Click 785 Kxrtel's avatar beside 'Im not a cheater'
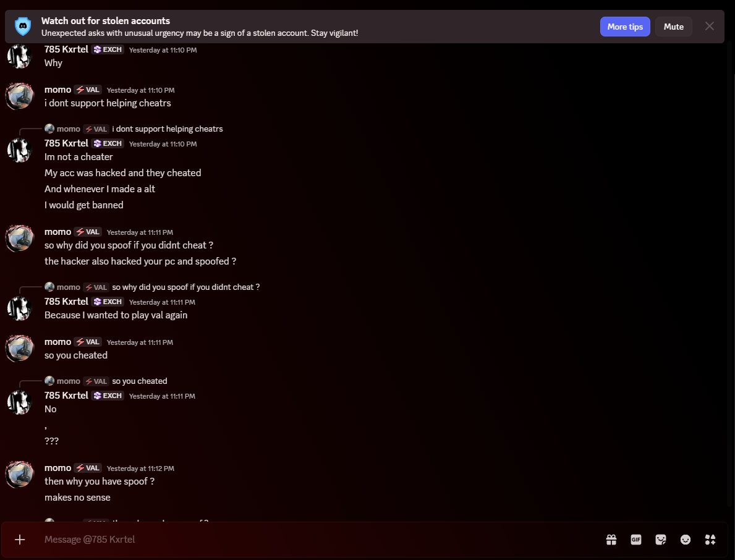Image resolution: width=735 pixels, height=560 pixels. 19,150
